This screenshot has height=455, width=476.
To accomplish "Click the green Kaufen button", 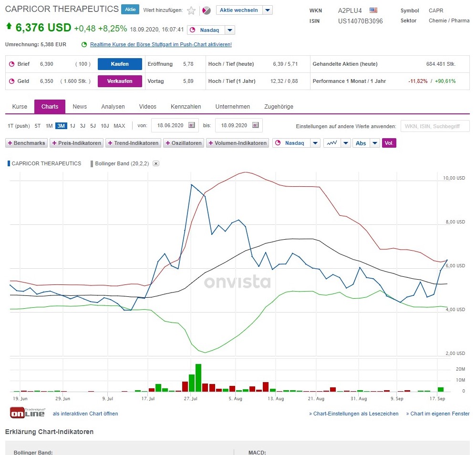I will pyautogui.click(x=119, y=64).
